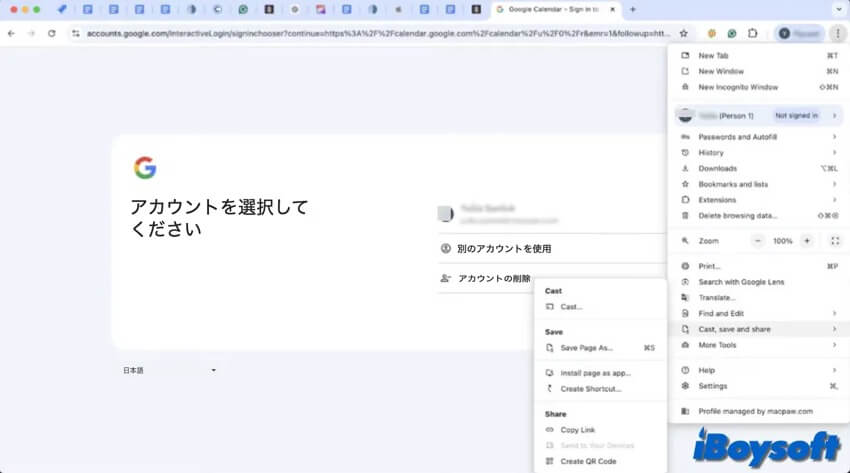Choose Create QR Code option

point(600,461)
